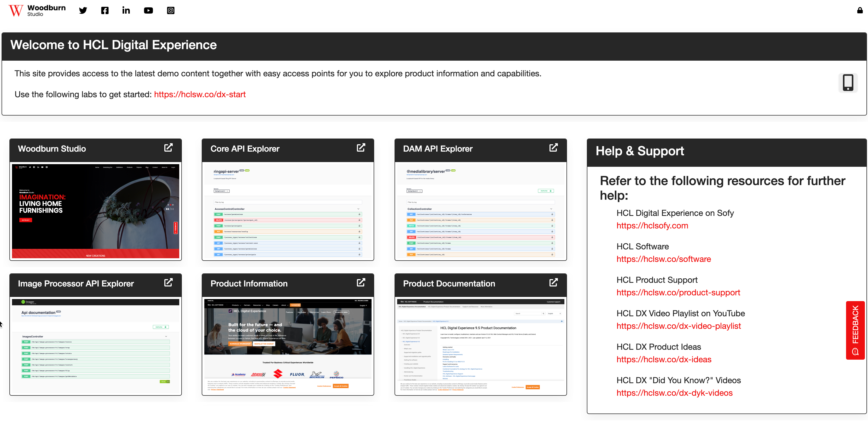
Task: Click the Product Information card title
Action: click(249, 283)
